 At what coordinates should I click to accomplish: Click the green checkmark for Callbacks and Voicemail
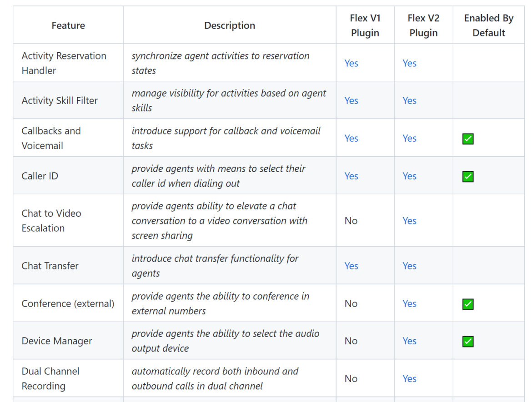[x=467, y=139]
